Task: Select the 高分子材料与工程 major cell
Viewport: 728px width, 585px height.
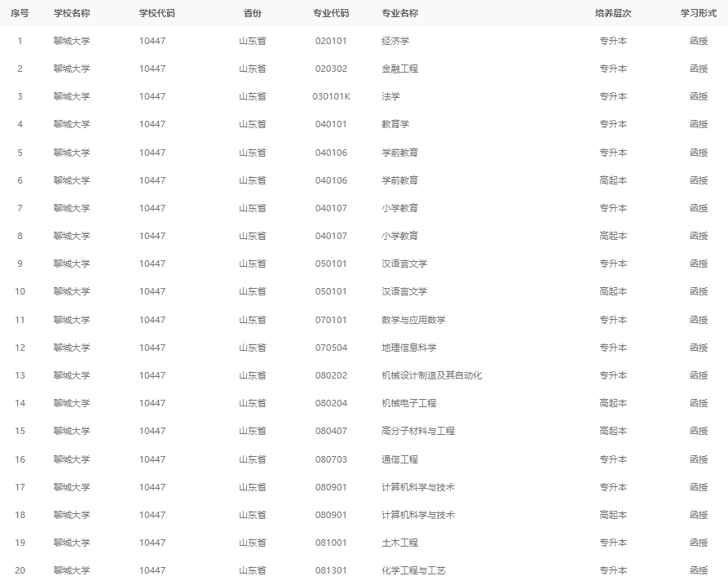Action: (x=418, y=431)
